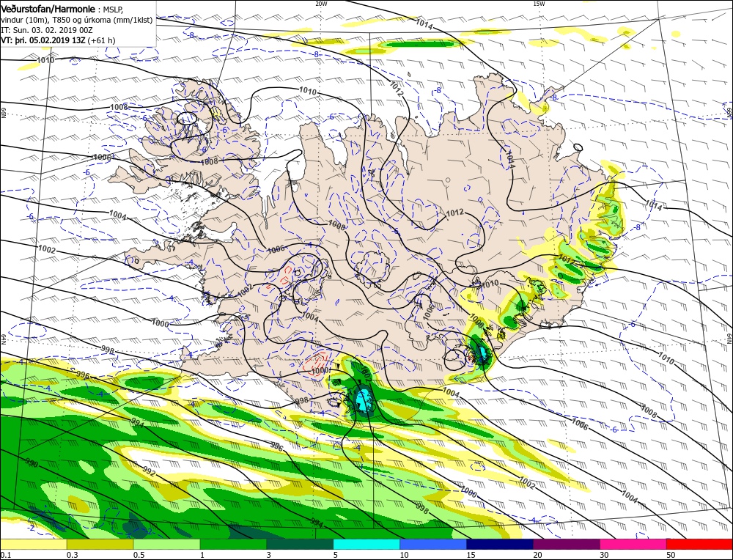
Task: Select the medium green 1–3 legend swatch
Action: click(x=233, y=544)
